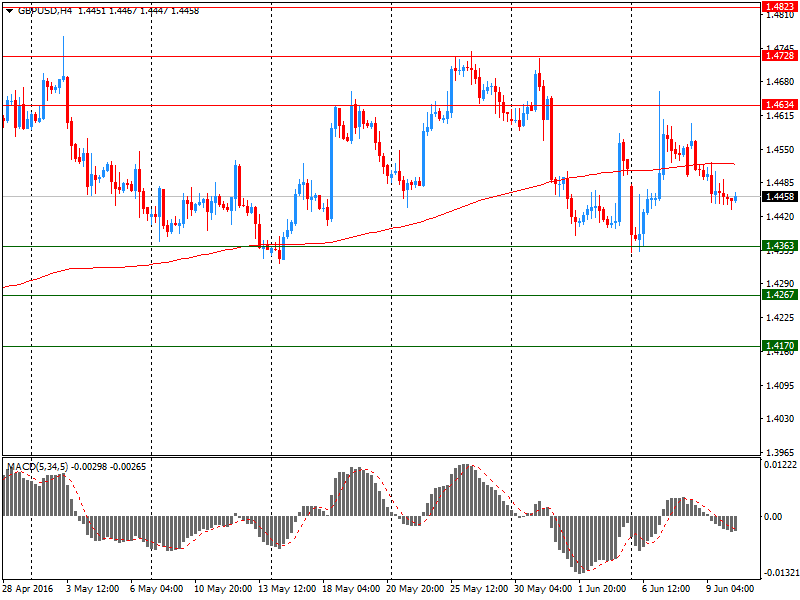This screenshot has height=600, width=800.
Task: Select the 1.4225 price scale value
Action: [x=781, y=318]
